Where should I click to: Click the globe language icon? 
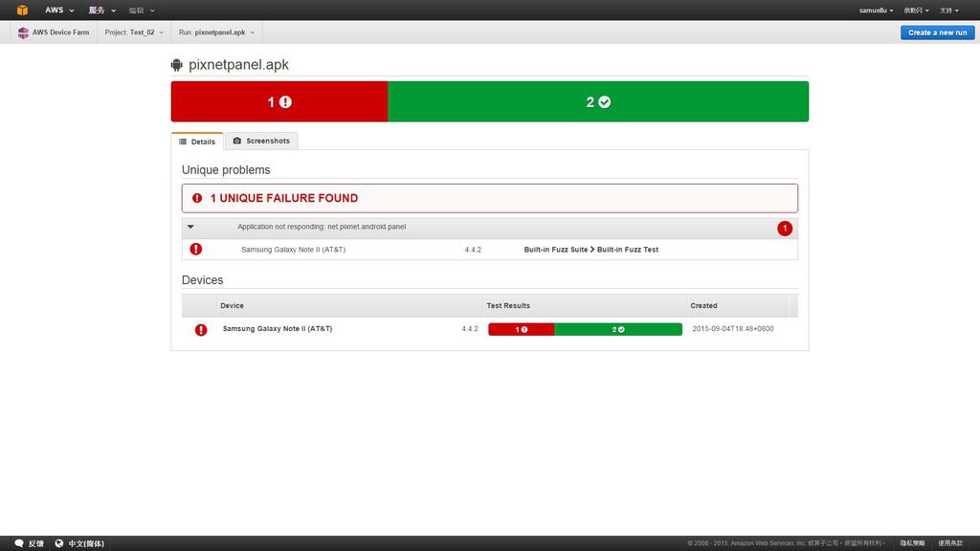[59, 543]
